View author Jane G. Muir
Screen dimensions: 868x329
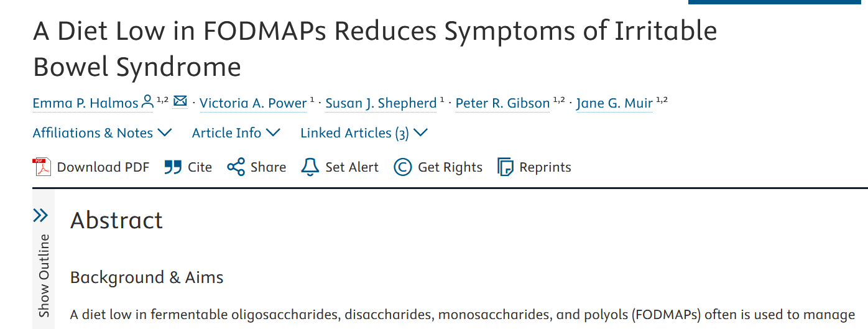[x=614, y=103]
